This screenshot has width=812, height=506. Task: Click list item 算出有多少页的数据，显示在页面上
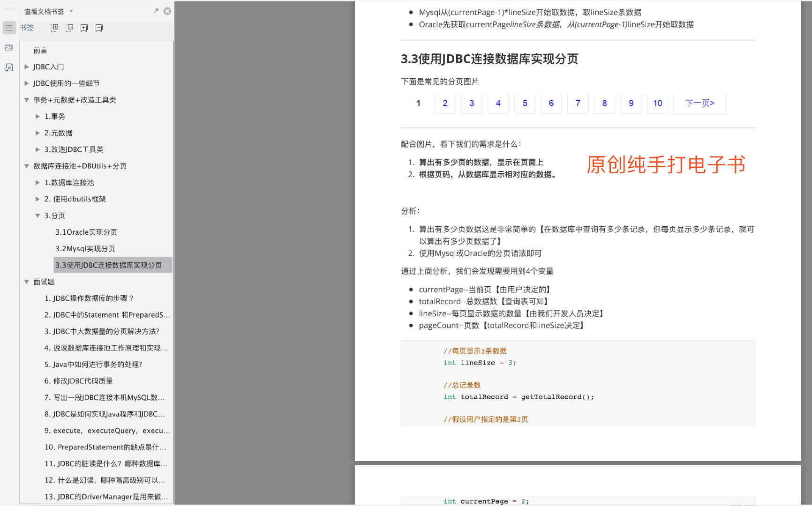[481, 162]
